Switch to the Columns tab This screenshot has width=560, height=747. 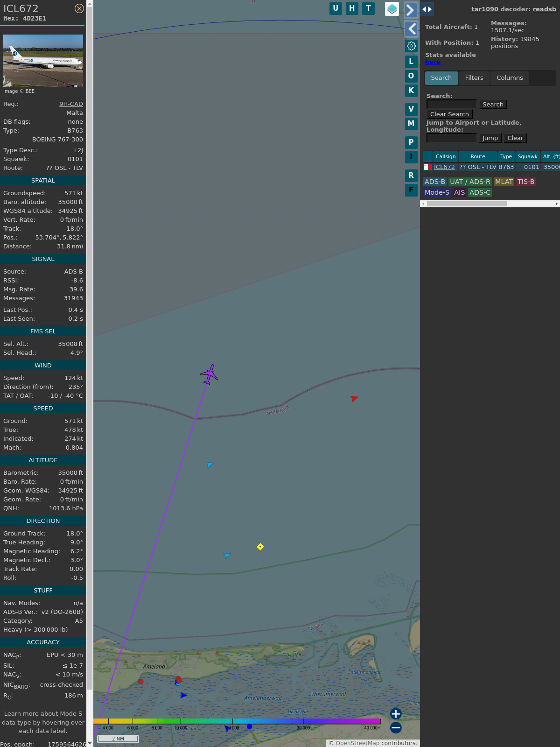pyautogui.click(x=510, y=78)
